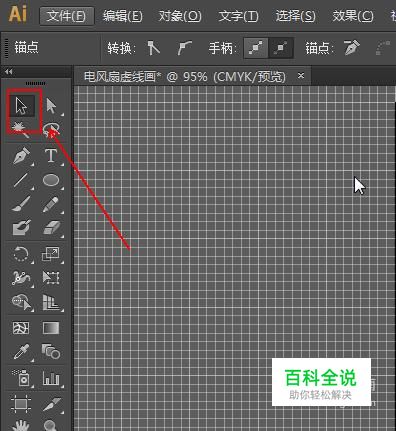The image size is (396, 431).
Task: Open the 效果(C) menu
Action: (x=353, y=16)
